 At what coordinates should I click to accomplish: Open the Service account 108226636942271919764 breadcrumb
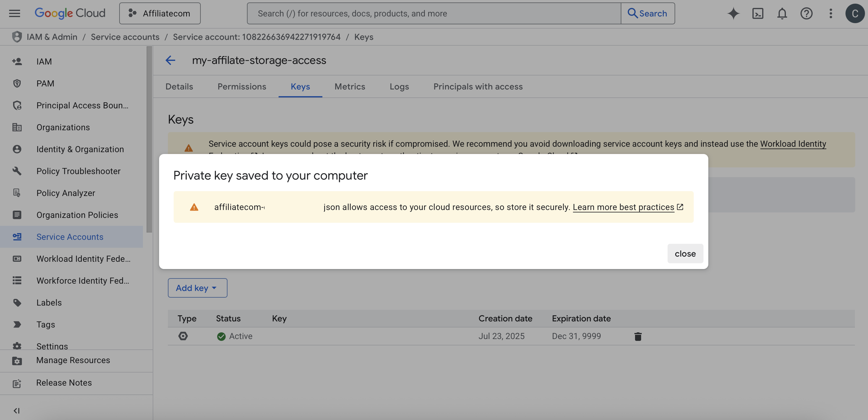pos(257,37)
